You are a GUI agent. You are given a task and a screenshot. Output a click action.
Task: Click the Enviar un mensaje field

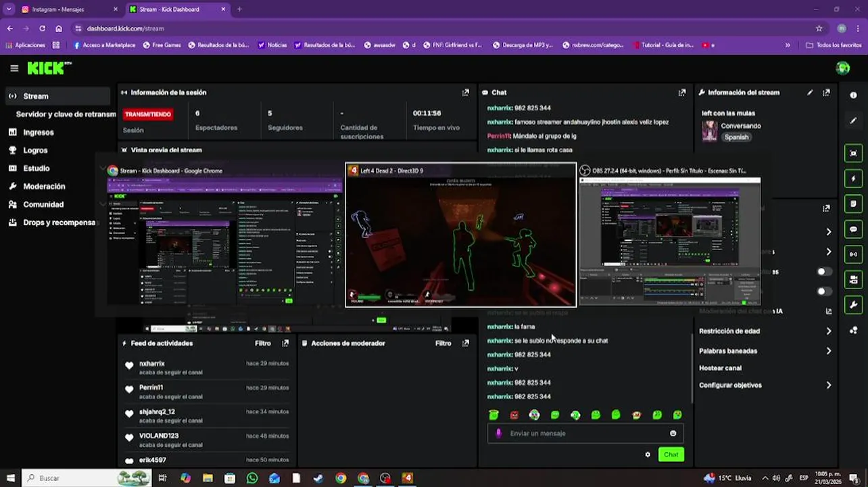[585, 434]
